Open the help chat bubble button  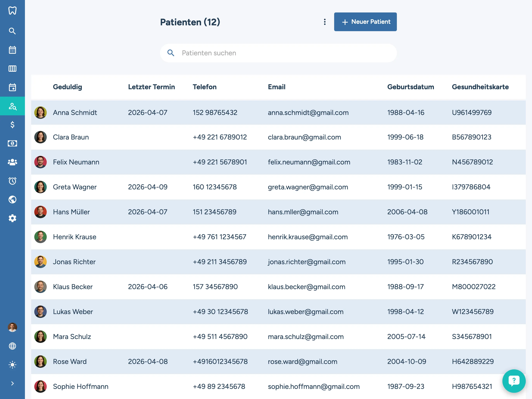click(x=514, y=381)
